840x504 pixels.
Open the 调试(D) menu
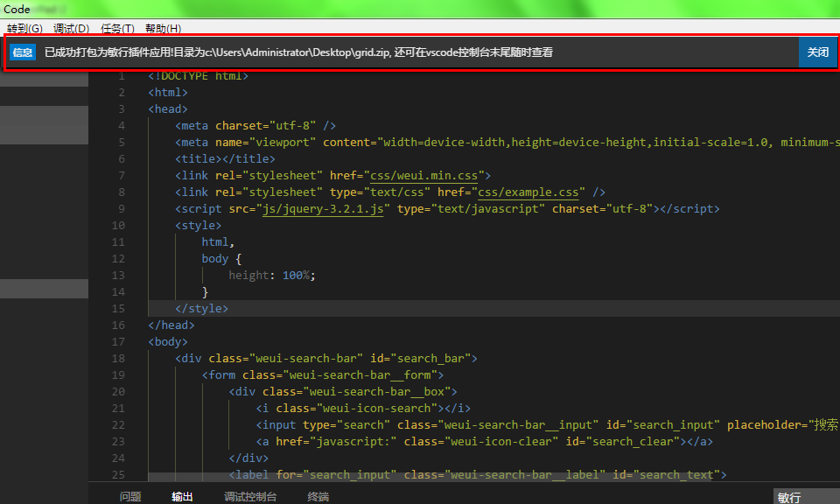click(71, 28)
